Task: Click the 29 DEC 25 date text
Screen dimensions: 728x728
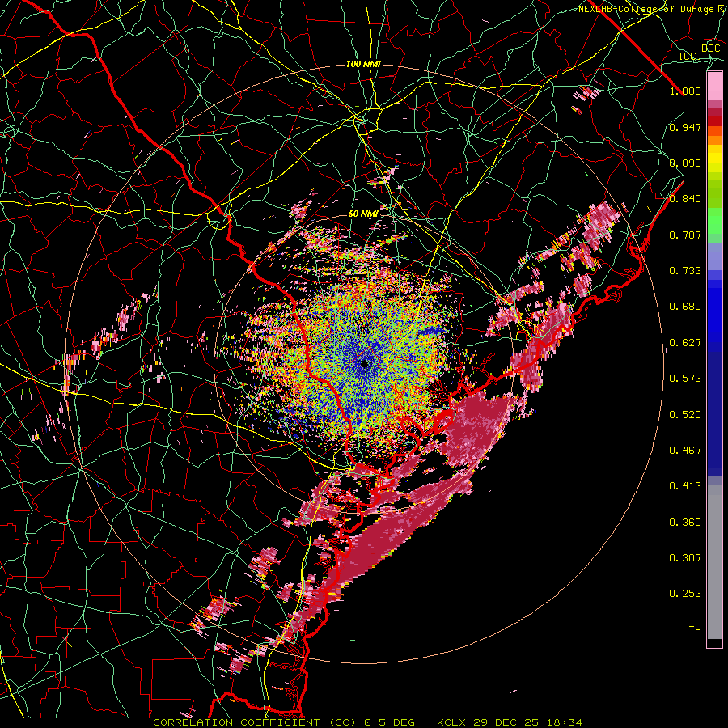Action: tap(506, 722)
